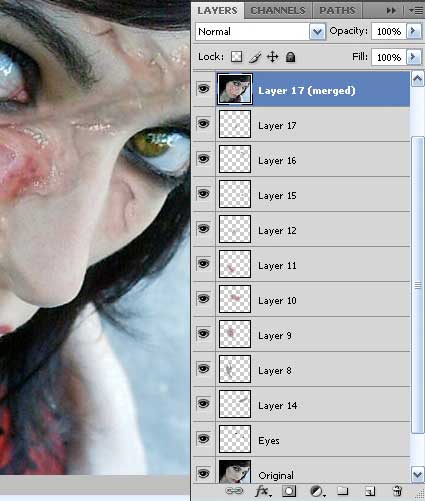This screenshot has height=501, width=425.
Task: Click the Opacity value field
Action: coord(389,31)
